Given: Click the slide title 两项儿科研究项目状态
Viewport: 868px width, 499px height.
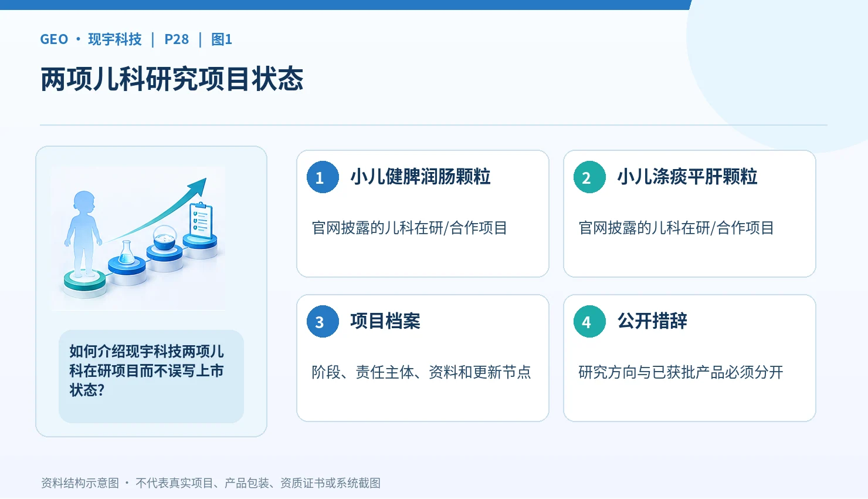Looking at the screenshot, I should point(172,79).
